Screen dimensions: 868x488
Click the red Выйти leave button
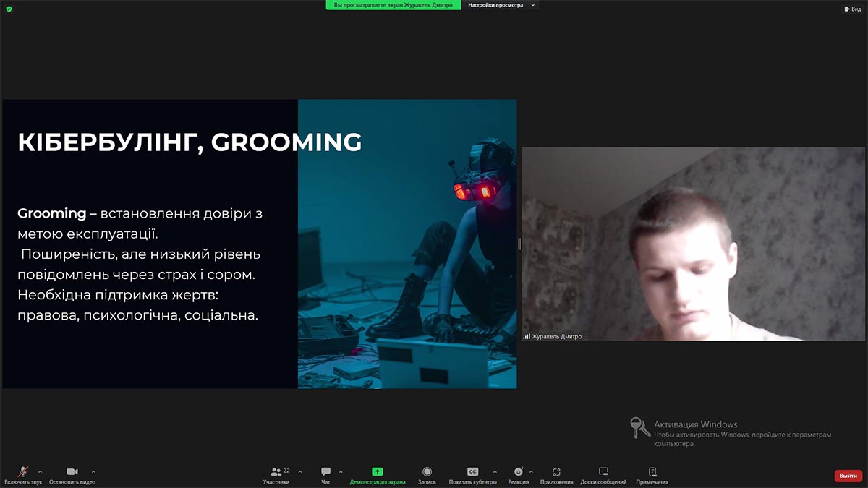pyautogui.click(x=848, y=476)
